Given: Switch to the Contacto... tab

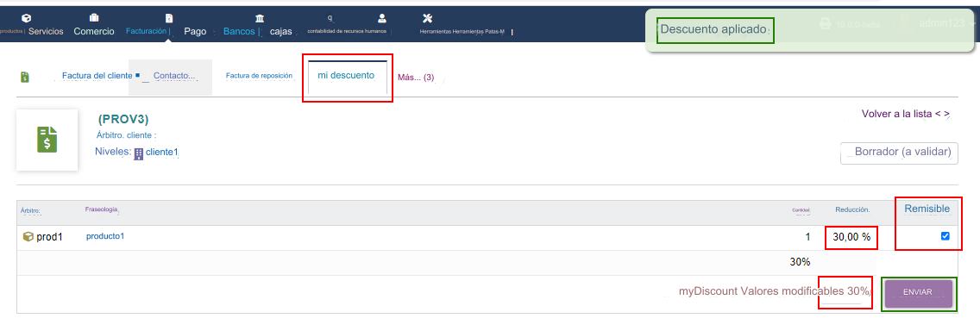Looking at the screenshot, I should (x=174, y=76).
